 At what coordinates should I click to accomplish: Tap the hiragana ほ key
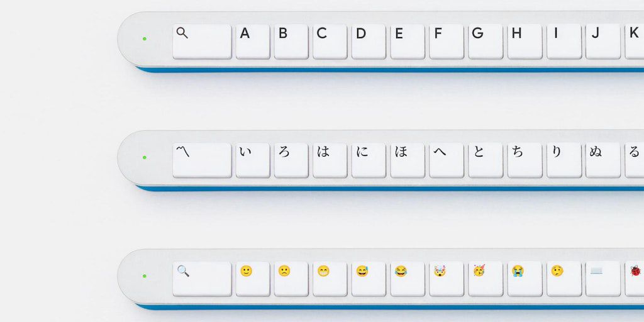408,160
